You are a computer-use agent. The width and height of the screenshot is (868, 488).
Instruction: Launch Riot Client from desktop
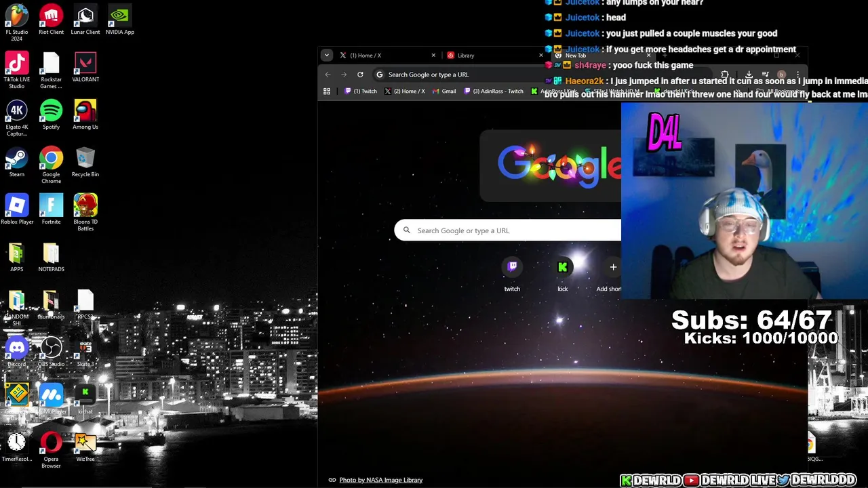(x=51, y=20)
